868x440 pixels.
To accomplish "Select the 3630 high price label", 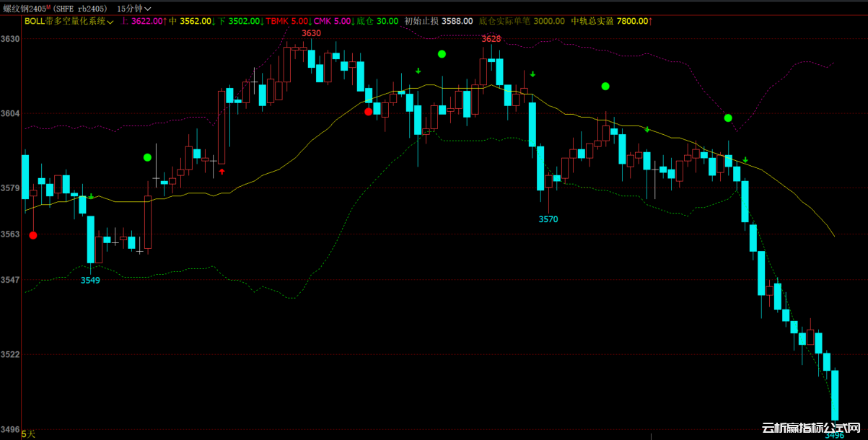I will (x=311, y=33).
